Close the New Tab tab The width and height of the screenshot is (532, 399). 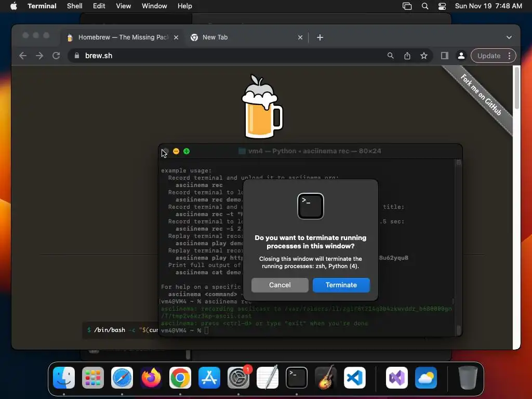point(300,37)
